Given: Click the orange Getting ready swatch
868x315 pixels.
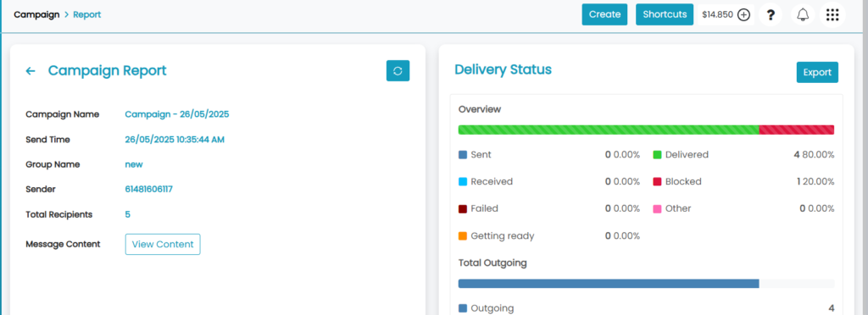Looking at the screenshot, I should pyautogui.click(x=463, y=236).
